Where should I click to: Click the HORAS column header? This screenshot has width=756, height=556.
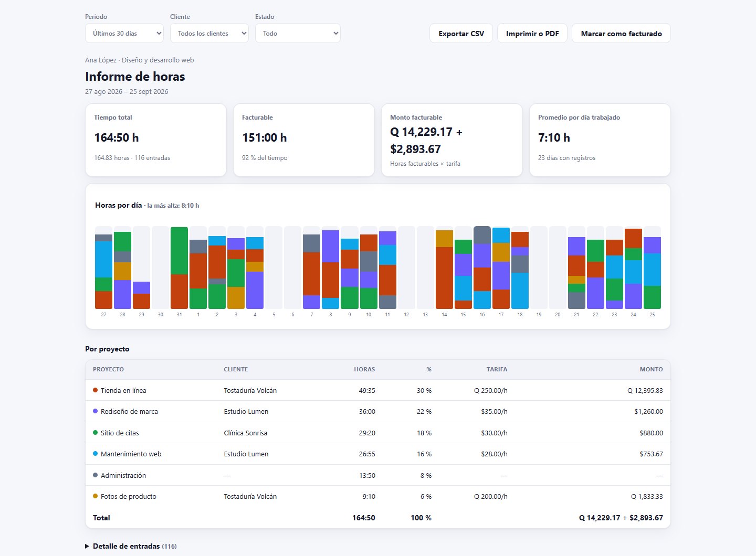[x=364, y=369]
